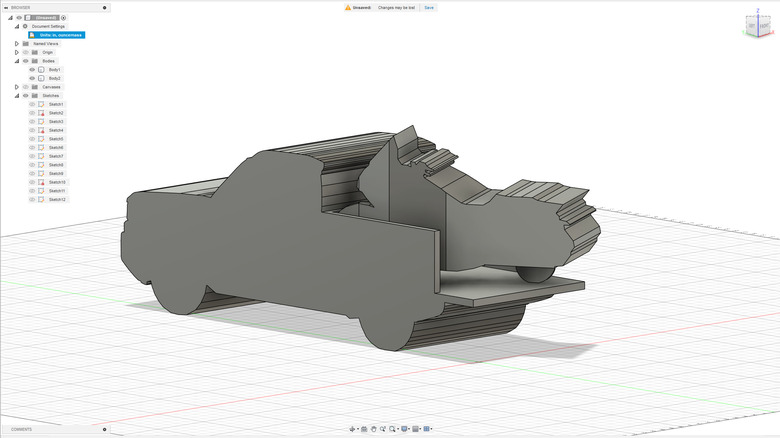This screenshot has width=780, height=438.
Task: Select Sketch12 in the browser tree
Action: click(x=57, y=199)
